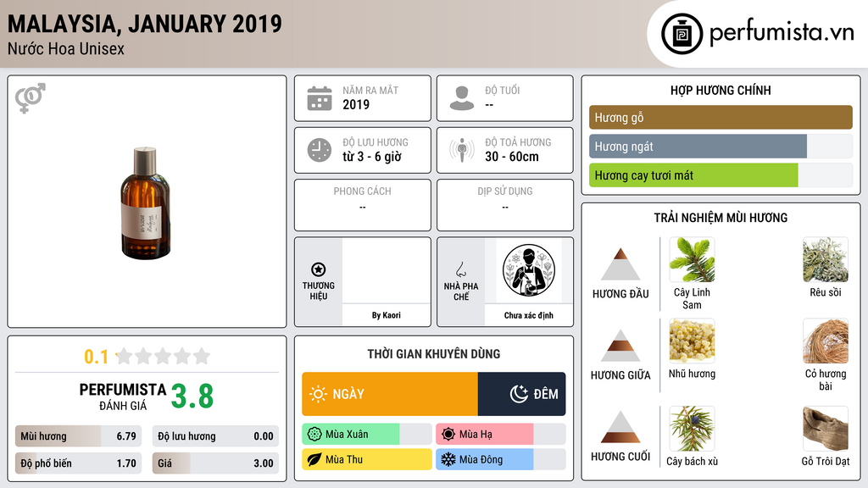Open the Nhũ hương note image

coord(692,341)
